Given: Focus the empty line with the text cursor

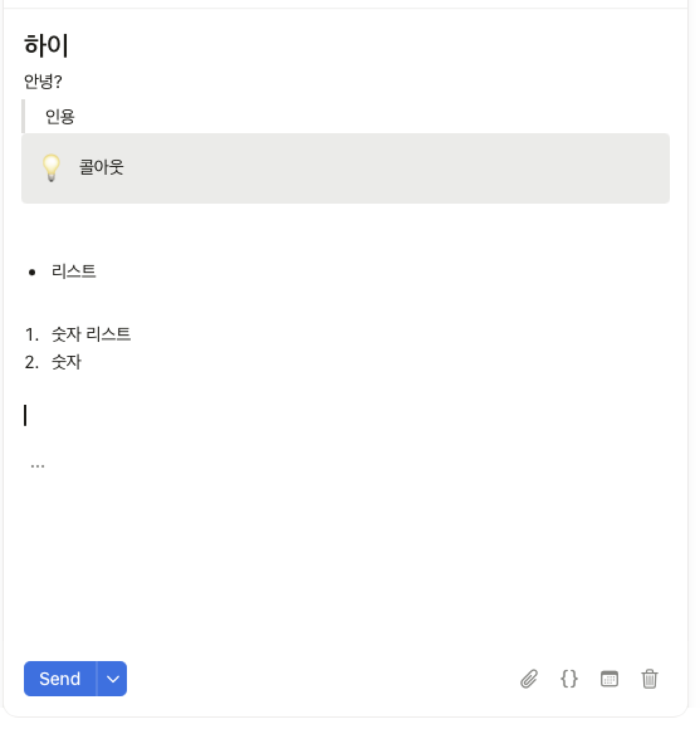Looking at the screenshot, I should click(346, 415).
